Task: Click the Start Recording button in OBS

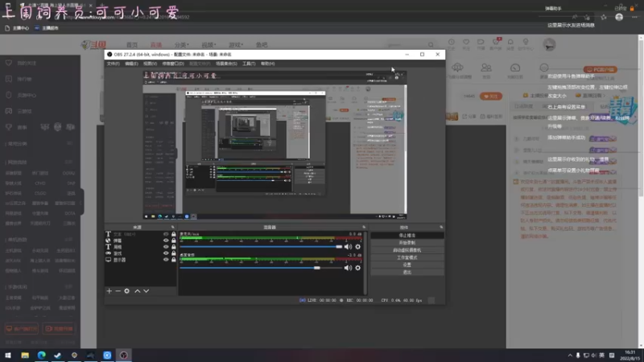Action: tap(407, 243)
